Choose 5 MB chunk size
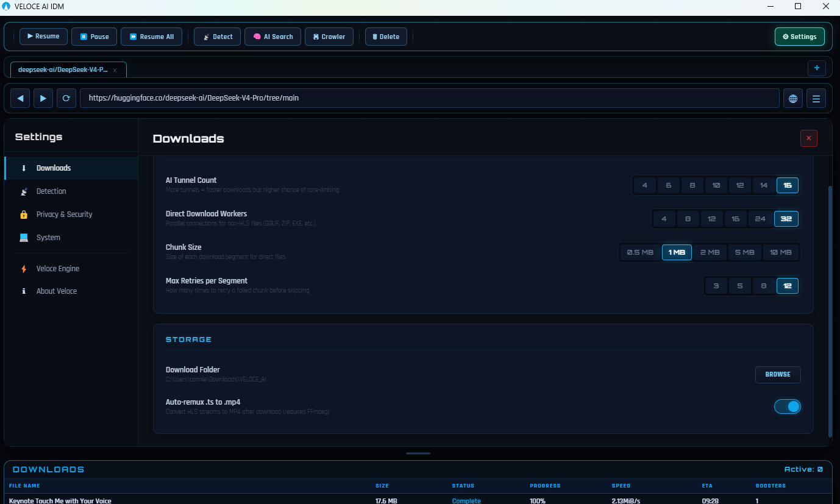This screenshot has height=504, width=840. point(744,252)
